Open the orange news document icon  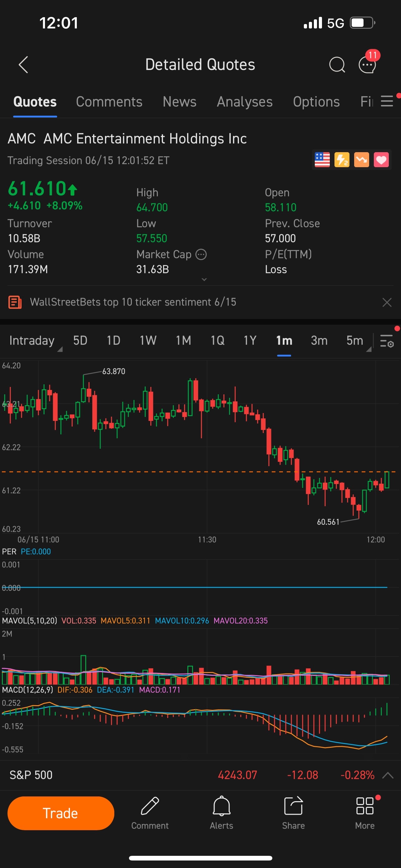(x=15, y=302)
